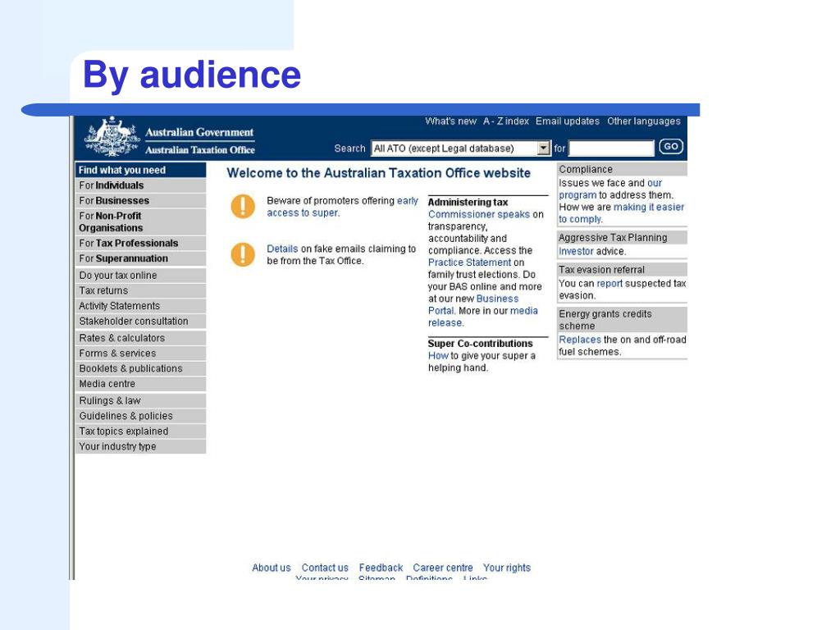Screen dimensions: 840x630
Task: Click Energy grants credits scheme heading
Action: [622, 320]
